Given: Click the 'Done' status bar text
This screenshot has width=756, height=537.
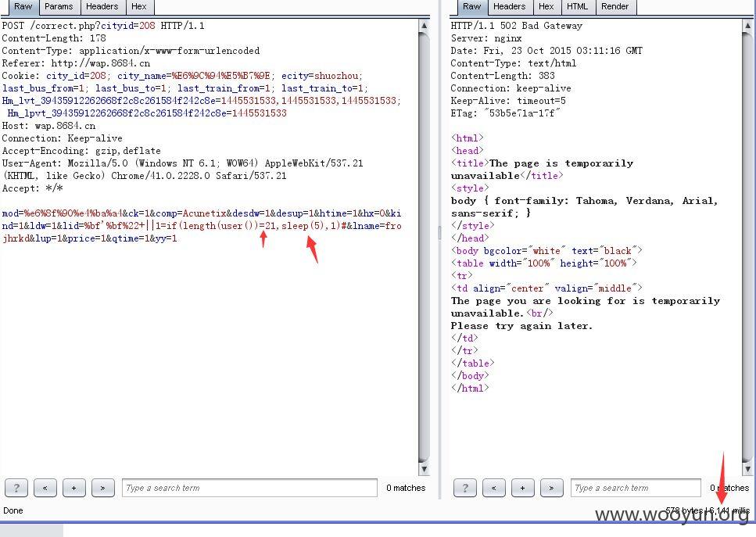Looking at the screenshot, I should (x=13, y=510).
